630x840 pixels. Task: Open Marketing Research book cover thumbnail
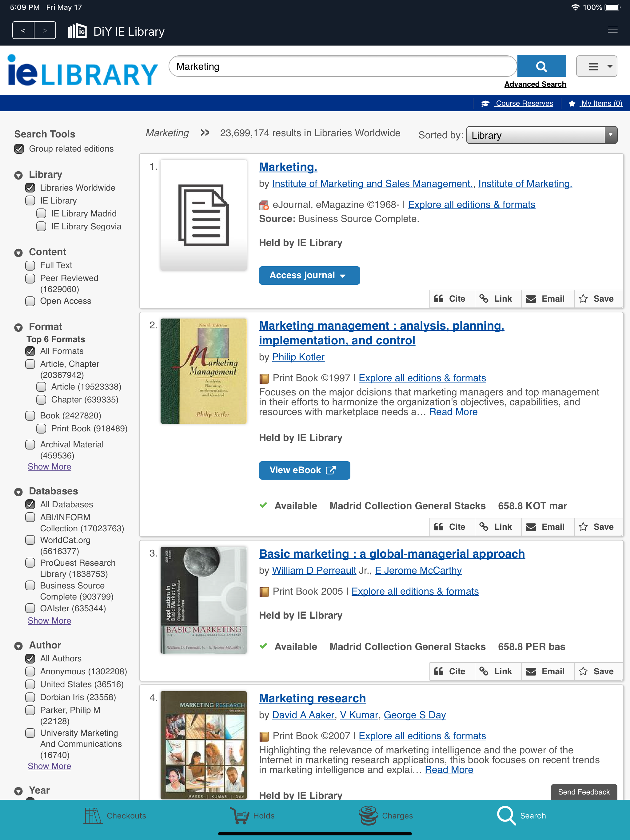click(x=203, y=745)
